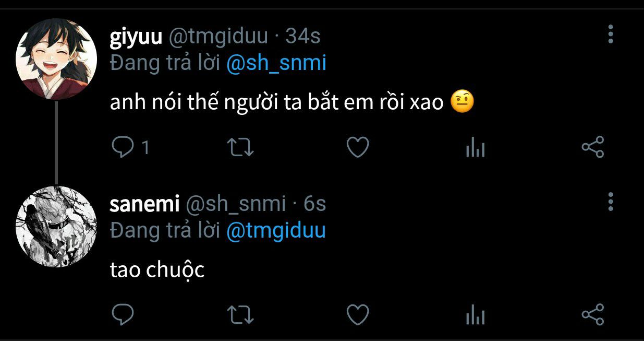Screen dimensions: 644x341
Task: Retweet giyuu's tweet
Action: pyautogui.click(x=241, y=148)
